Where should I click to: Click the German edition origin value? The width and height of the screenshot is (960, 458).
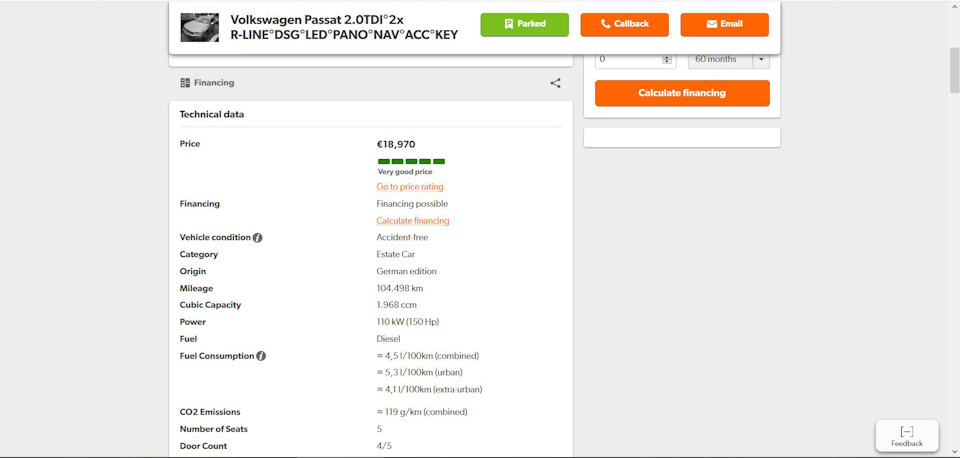407,271
